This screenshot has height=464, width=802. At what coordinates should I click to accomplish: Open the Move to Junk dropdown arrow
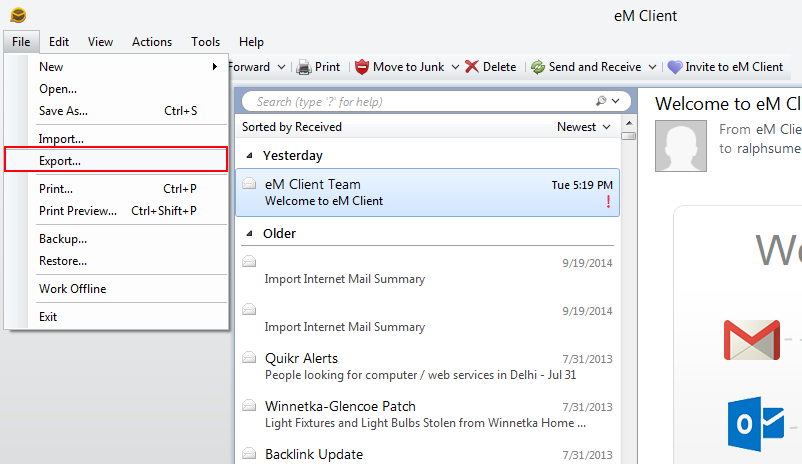[x=455, y=67]
